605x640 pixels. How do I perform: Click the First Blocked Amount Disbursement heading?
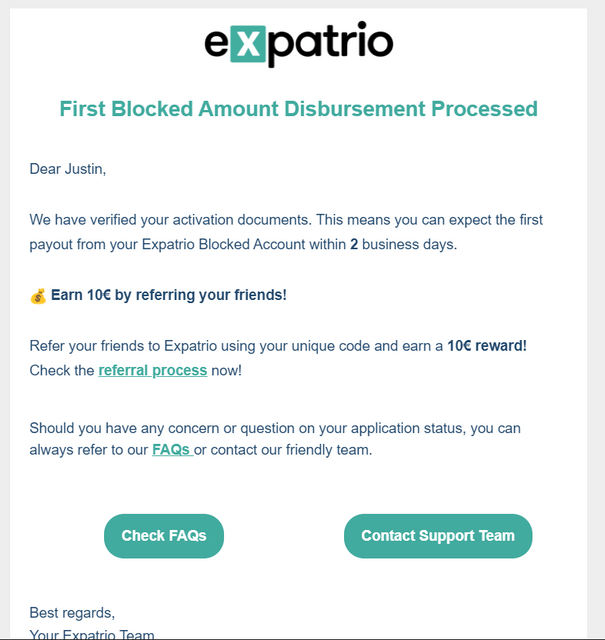pyautogui.click(x=299, y=109)
